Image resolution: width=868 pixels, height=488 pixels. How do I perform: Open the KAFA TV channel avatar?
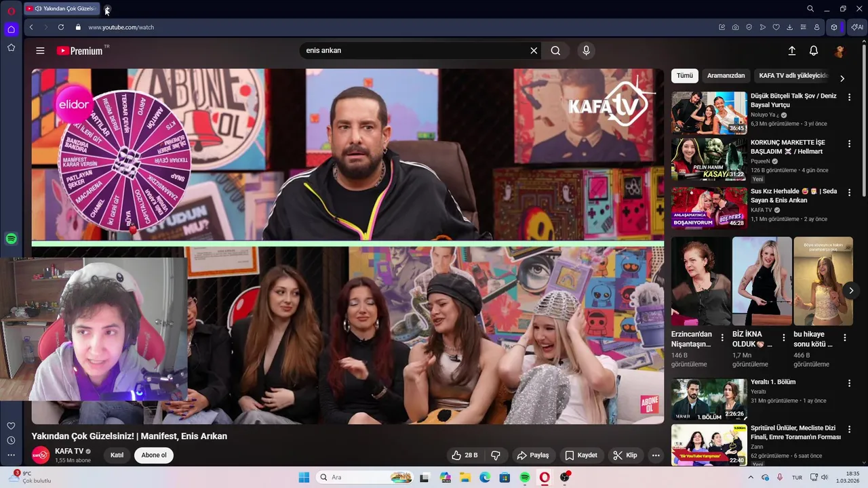pos(41,455)
